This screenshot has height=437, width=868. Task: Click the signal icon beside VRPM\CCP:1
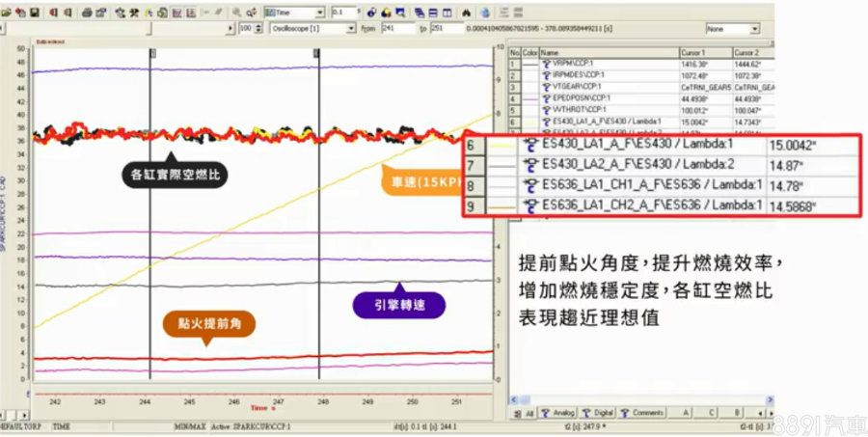coord(546,64)
